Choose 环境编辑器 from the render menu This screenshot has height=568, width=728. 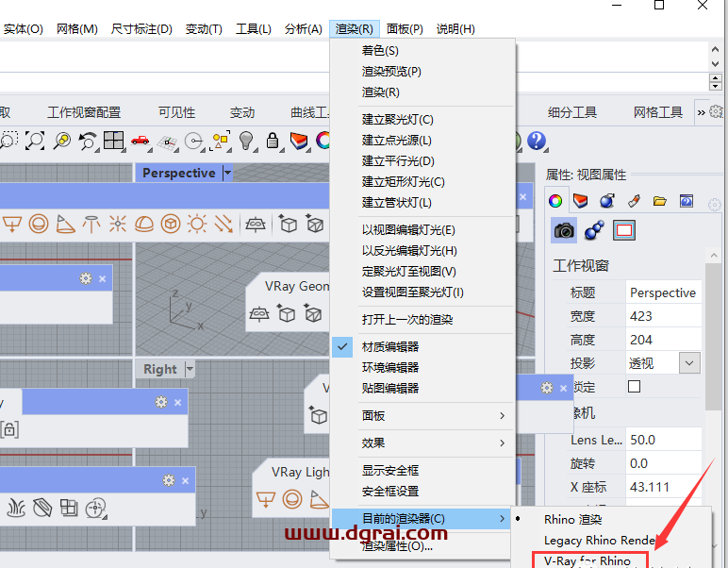coord(422,367)
